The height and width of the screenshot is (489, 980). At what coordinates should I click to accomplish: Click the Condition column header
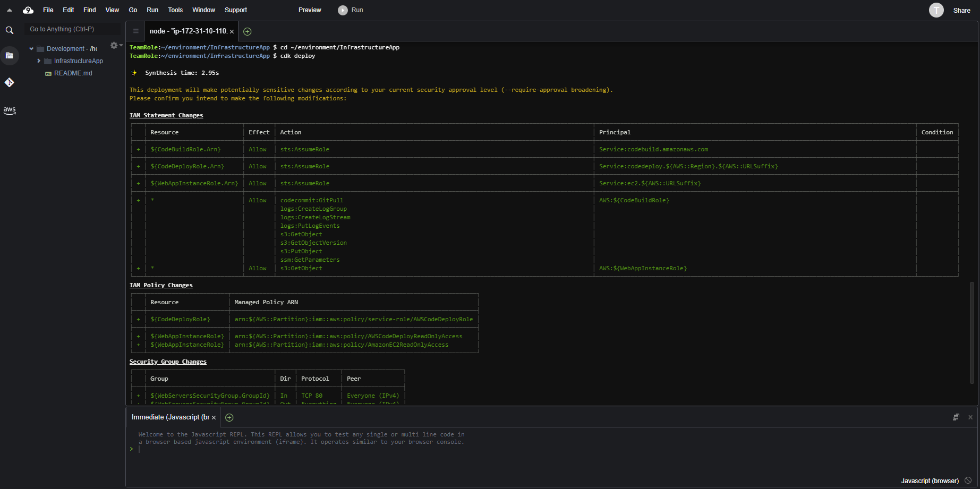pyautogui.click(x=937, y=132)
